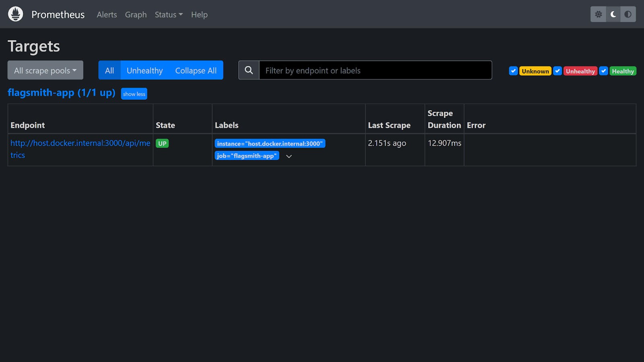Screen dimensions: 644x362
Task: Select the dark theme moon icon
Action: coord(613,14)
